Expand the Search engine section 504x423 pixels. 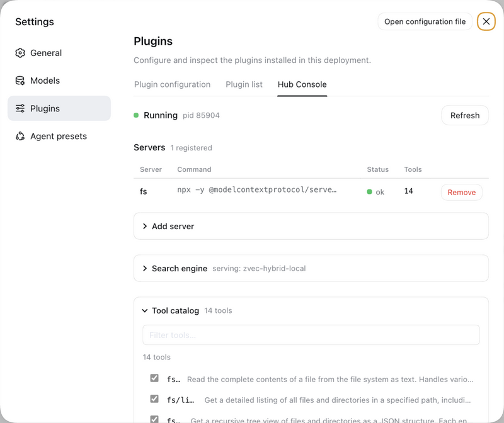point(311,268)
